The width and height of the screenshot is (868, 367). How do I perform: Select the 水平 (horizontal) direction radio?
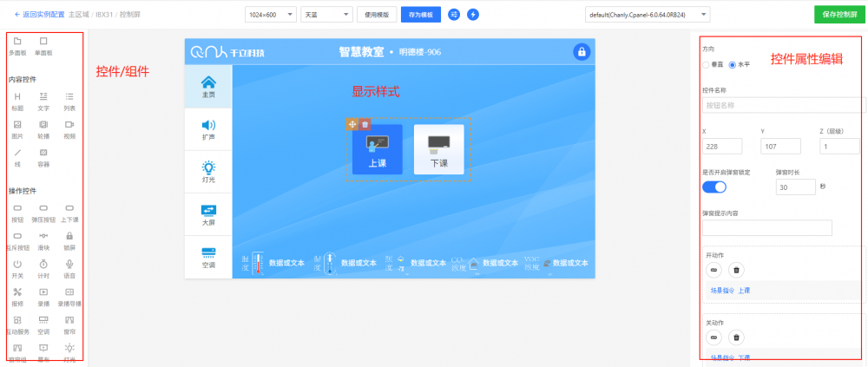pyautogui.click(x=733, y=65)
